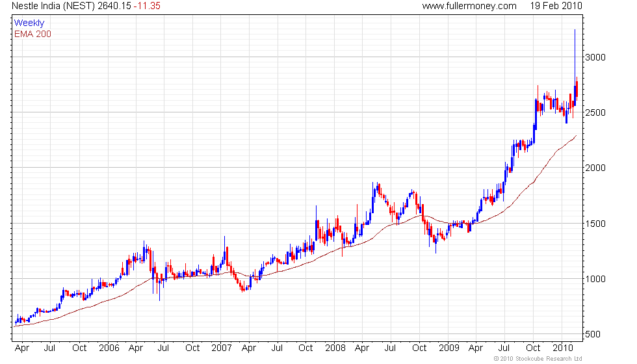The width and height of the screenshot is (637, 364).
Task: Click the tall blue spike candle above 3000
Action: click(x=575, y=68)
